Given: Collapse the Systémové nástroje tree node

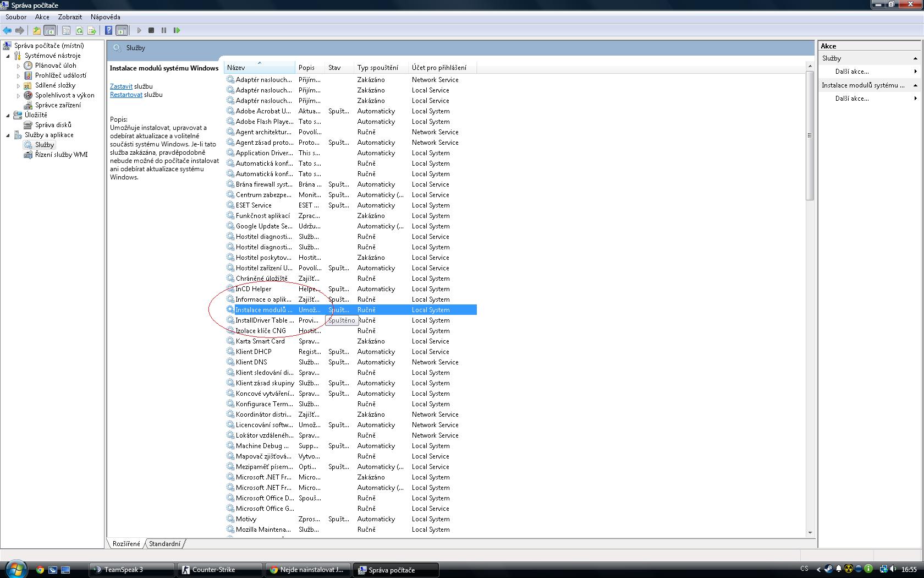Looking at the screenshot, I should click(x=8, y=56).
